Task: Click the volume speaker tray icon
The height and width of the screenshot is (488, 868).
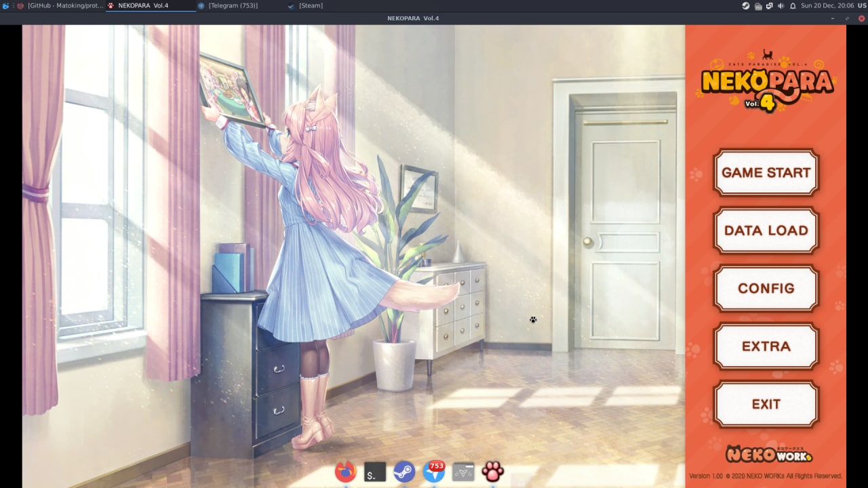Action: [781, 5]
